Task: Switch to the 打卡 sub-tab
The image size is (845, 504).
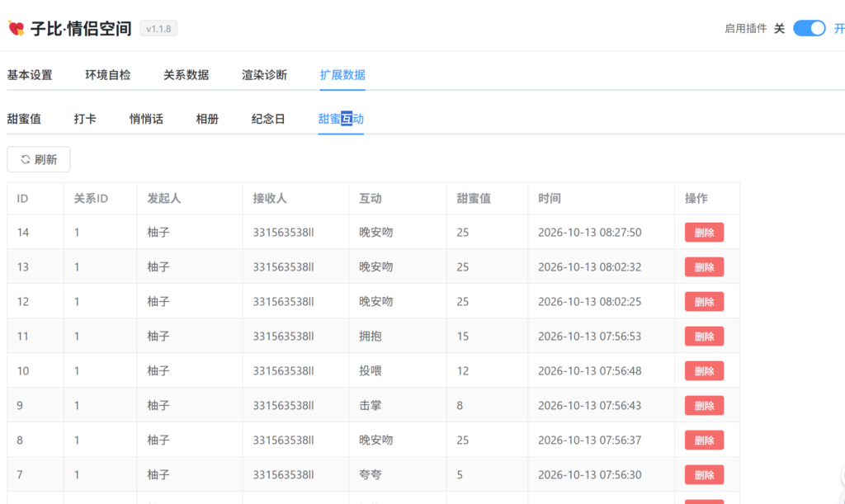Action: click(x=85, y=119)
